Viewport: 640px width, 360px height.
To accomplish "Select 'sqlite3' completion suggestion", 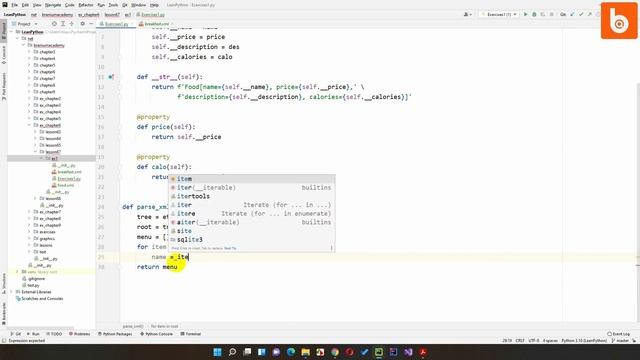I will pyautogui.click(x=252, y=240).
